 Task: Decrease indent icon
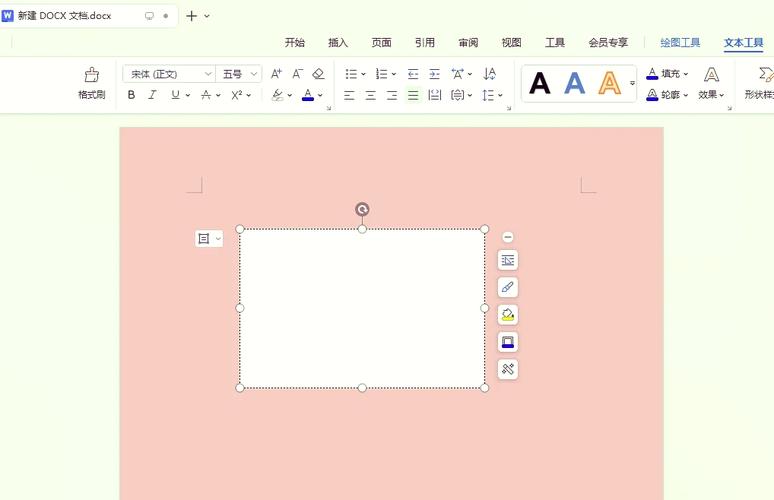[413, 74]
